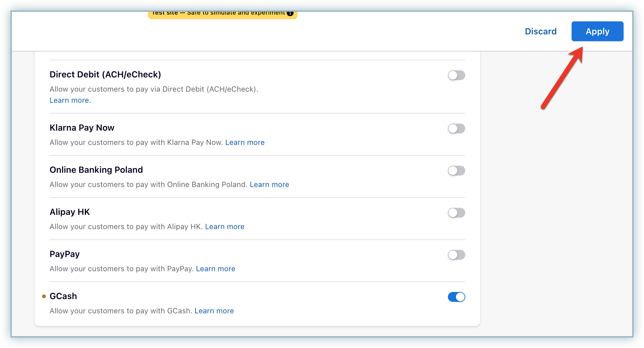
Task: Click the Discard button
Action: click(x=541, y=31)
